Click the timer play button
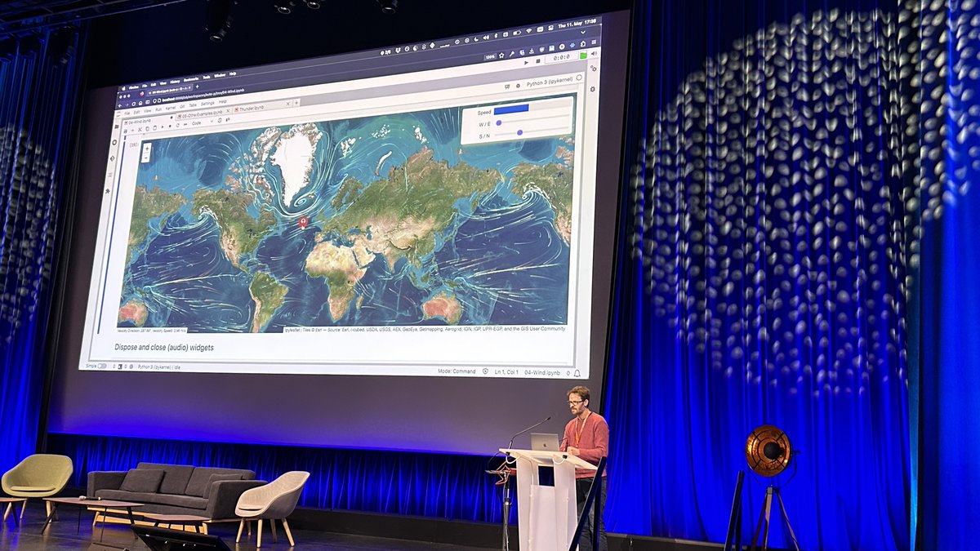 [x=526, y=63]
